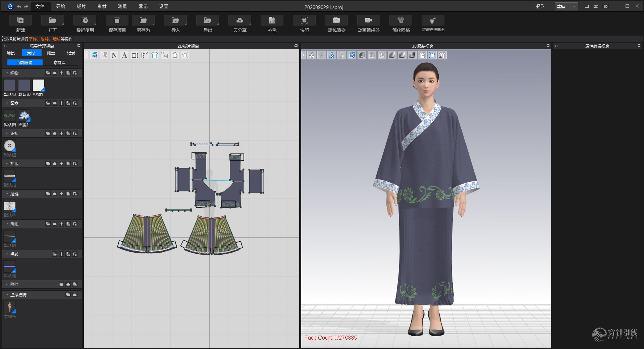Open the 设置 menu
This screenshot has height=349, width=644.
click(163, 6)
